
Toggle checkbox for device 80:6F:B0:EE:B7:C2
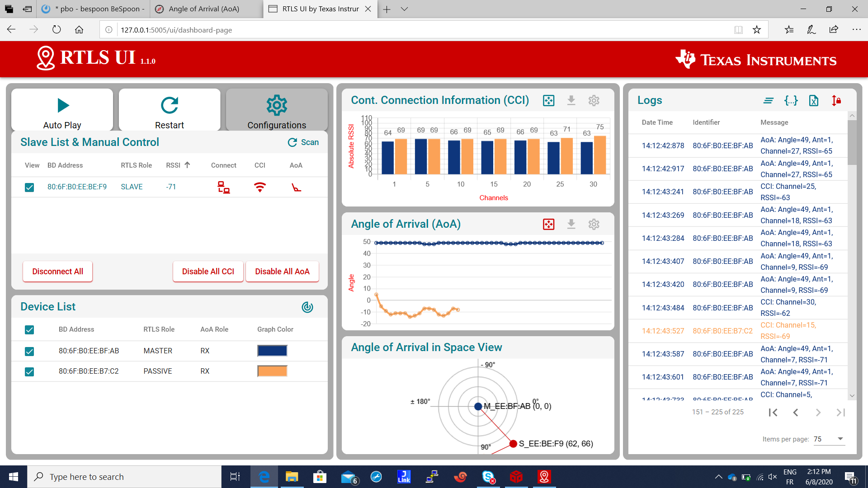[29, 372]
